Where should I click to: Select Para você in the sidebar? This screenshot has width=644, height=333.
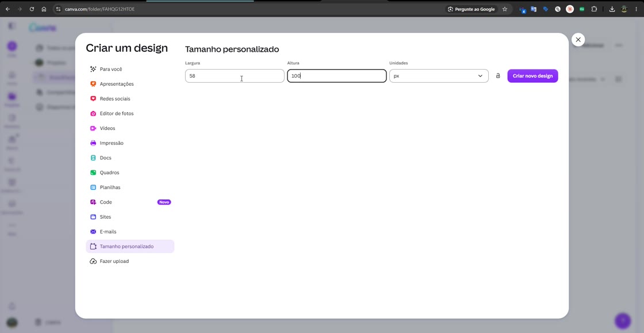[111, 69]
